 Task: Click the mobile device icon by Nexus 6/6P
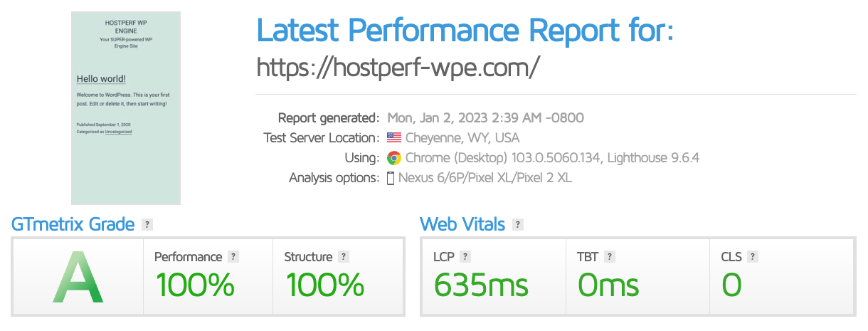click(391, 178)
